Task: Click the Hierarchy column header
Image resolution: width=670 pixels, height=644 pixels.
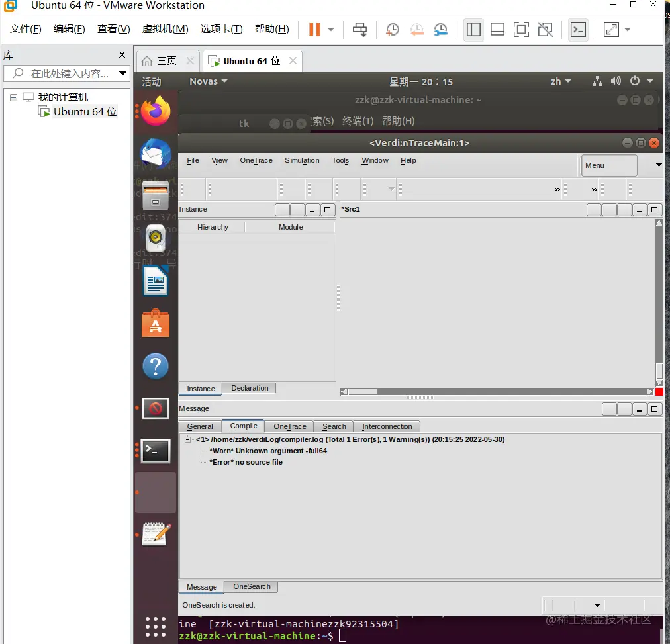Action: click(x=213, y=227)
